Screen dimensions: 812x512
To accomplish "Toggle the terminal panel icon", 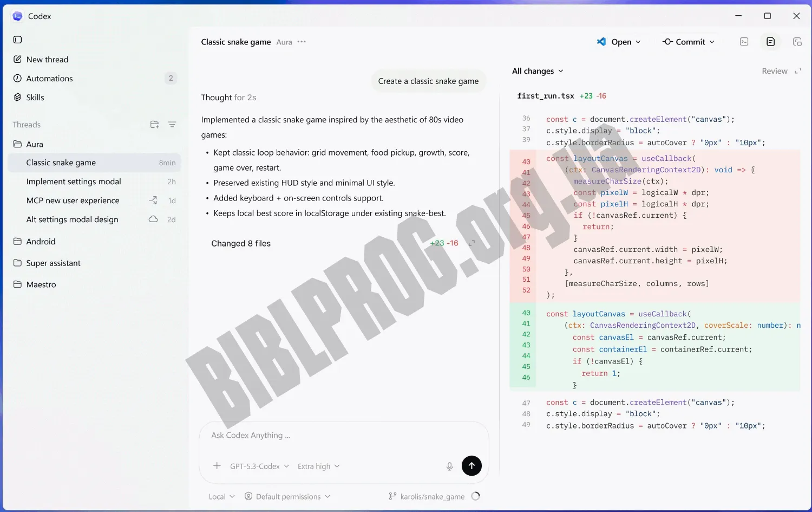I will click(744, 42).
